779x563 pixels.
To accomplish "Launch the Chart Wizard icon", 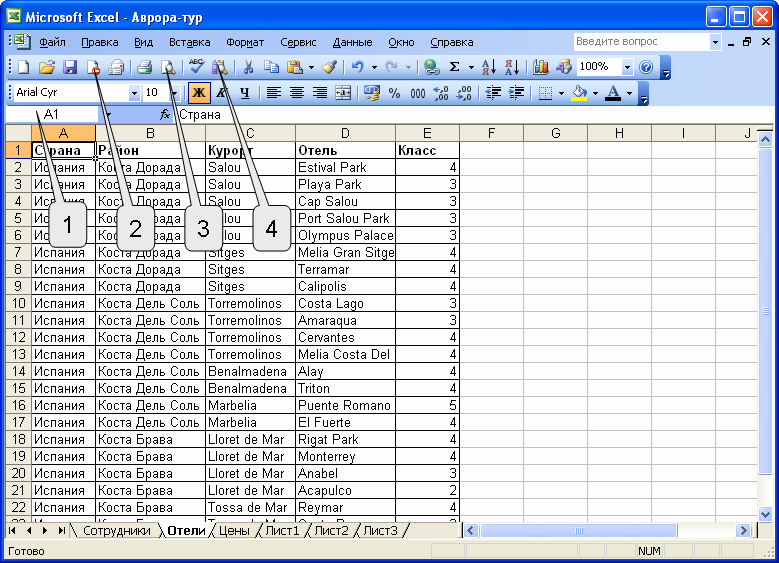I will 541,67.
